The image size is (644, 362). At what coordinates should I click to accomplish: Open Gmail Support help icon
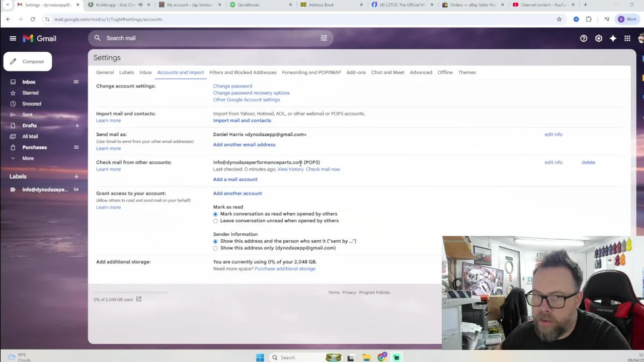point(584,39)
